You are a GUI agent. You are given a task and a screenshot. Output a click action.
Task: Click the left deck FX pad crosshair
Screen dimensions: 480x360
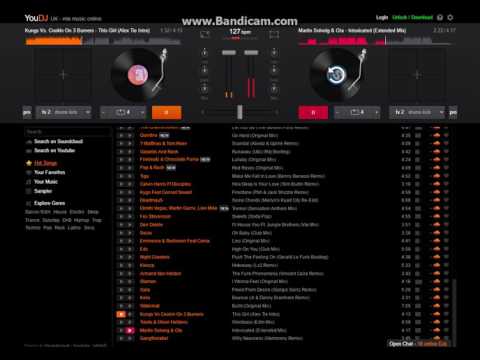tap(63, 75)
